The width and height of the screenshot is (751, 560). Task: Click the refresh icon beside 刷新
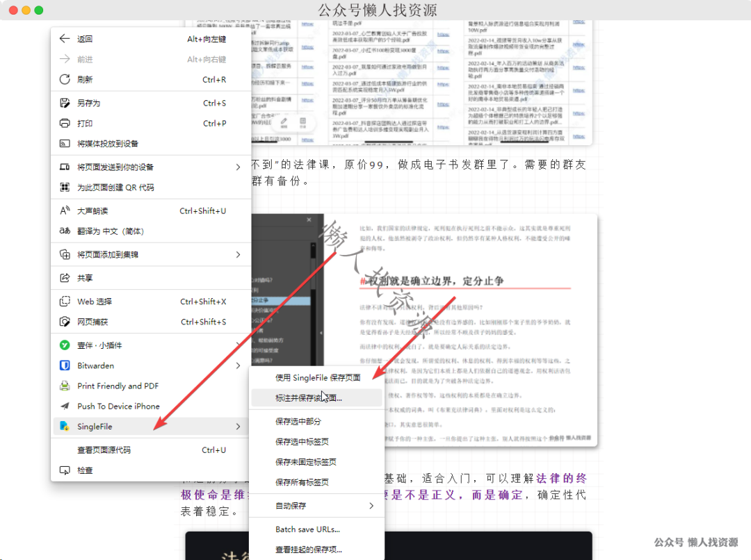click(x=65, y=79)
